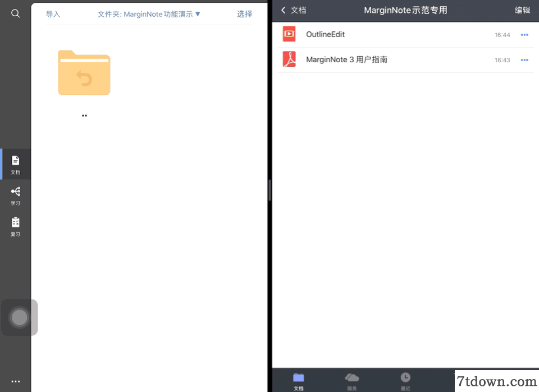Screen dimensions: 539x392
Task: Expand the 文件夹 MarginNote功能演示 dropdown
Action: point(149,14)
